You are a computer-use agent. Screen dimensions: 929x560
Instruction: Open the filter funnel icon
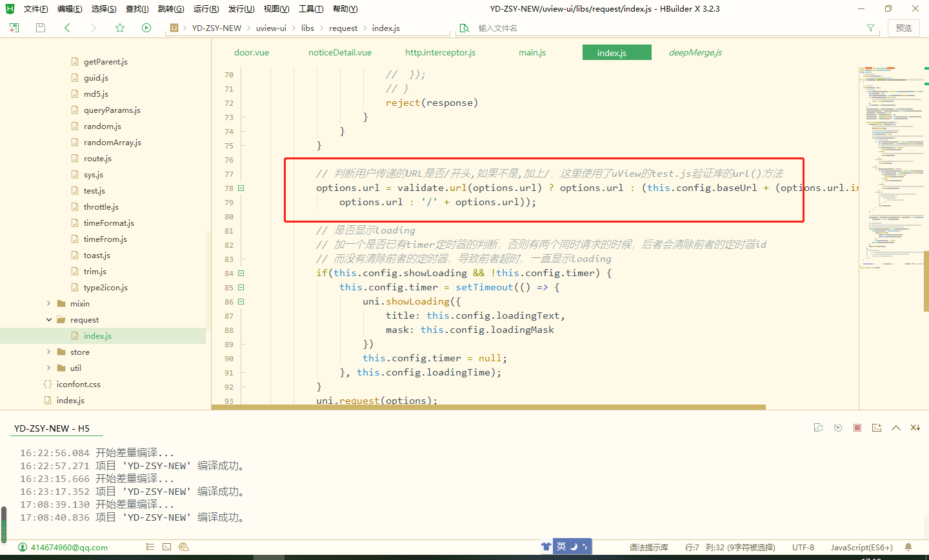(x=871, y=28)
